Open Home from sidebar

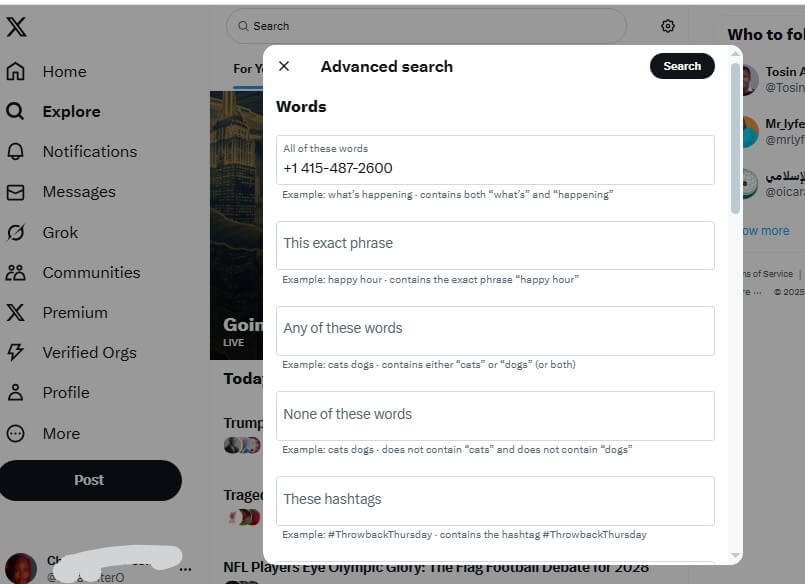46,71
